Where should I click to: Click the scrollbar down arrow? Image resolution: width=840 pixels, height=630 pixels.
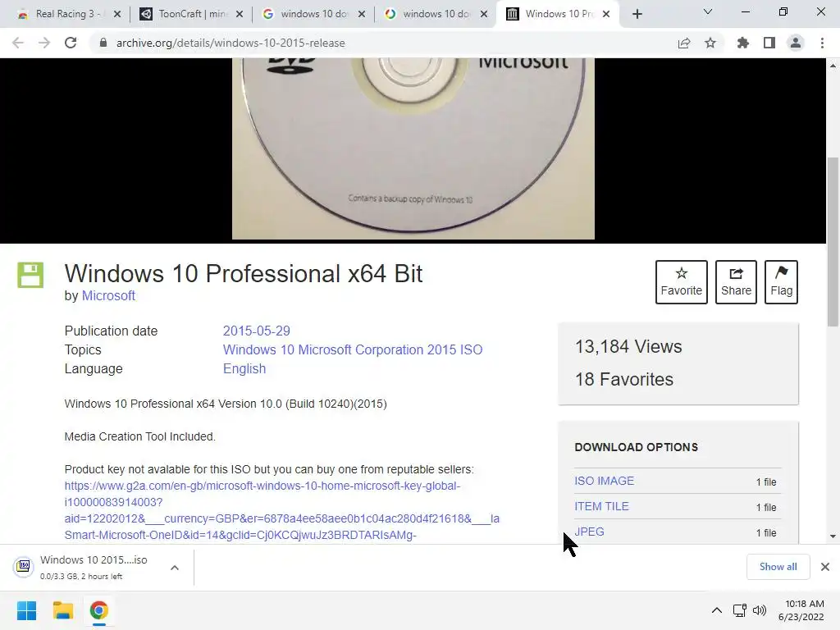[833, 536]
